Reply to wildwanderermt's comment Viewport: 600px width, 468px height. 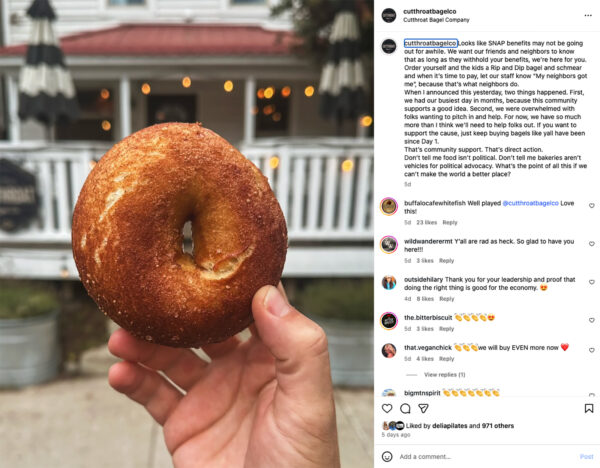pos(446,261)
